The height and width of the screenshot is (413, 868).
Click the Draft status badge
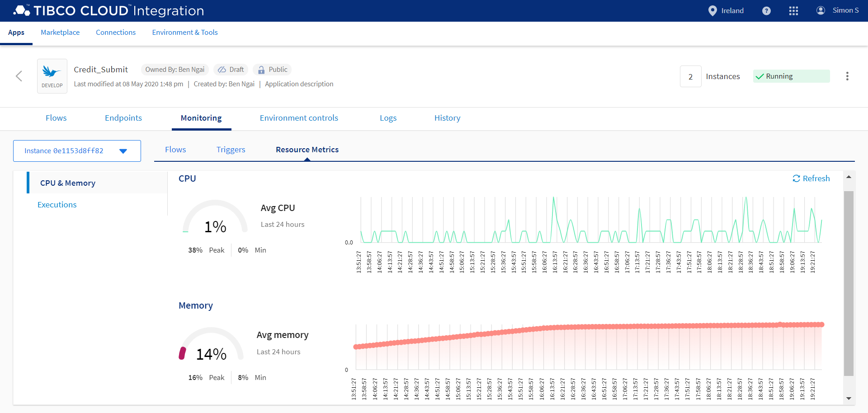pyautogui.click(x=231, y=70)
